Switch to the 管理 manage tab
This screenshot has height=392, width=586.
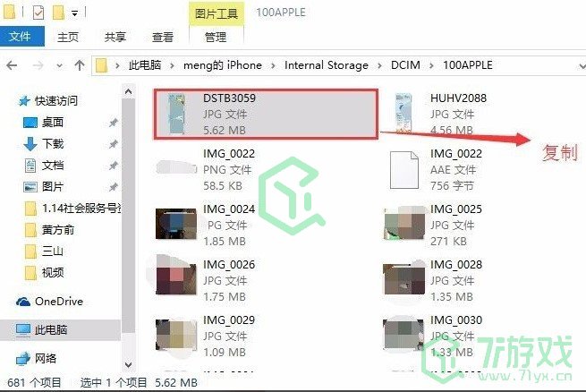click(216, 37)
